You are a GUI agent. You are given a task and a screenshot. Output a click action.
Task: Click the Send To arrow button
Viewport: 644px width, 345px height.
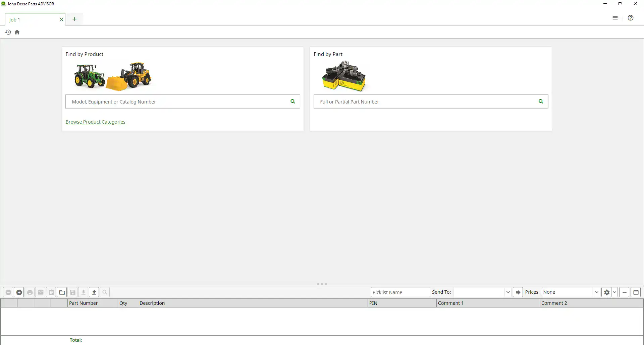point(518,292)
